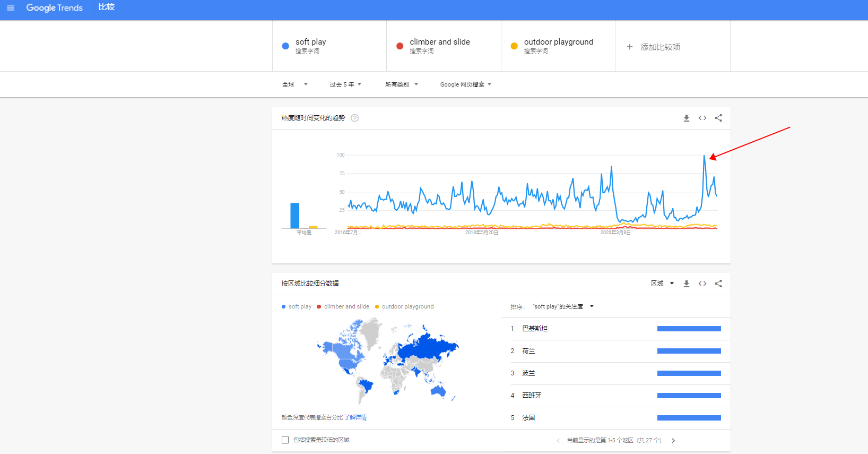
Task: Enable the include low search volume regions checkbox
Action: pyautogui.click(x=285, y=440)
